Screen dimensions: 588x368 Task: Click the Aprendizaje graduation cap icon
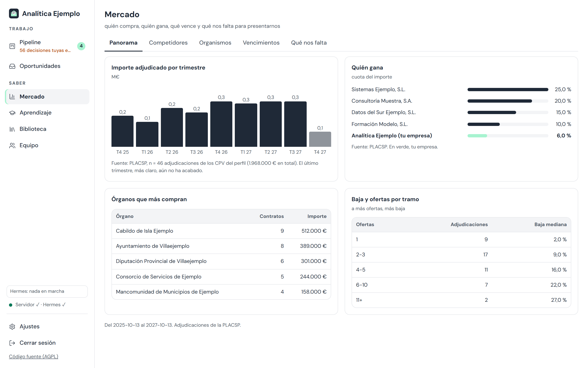[x=12, y=113]
